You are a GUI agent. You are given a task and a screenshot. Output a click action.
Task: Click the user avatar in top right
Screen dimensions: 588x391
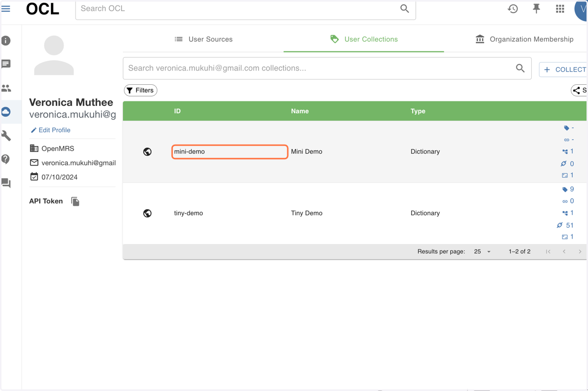(582, 10)
